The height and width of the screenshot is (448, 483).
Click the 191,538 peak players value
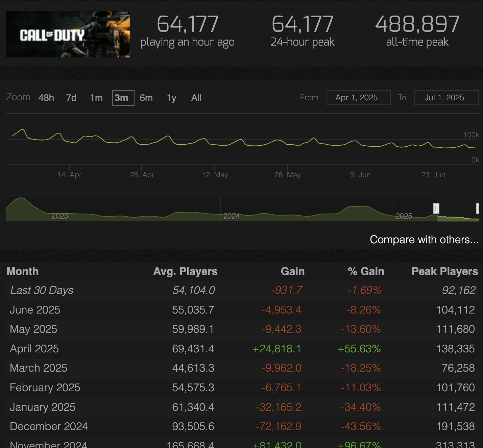pos(456,426)
